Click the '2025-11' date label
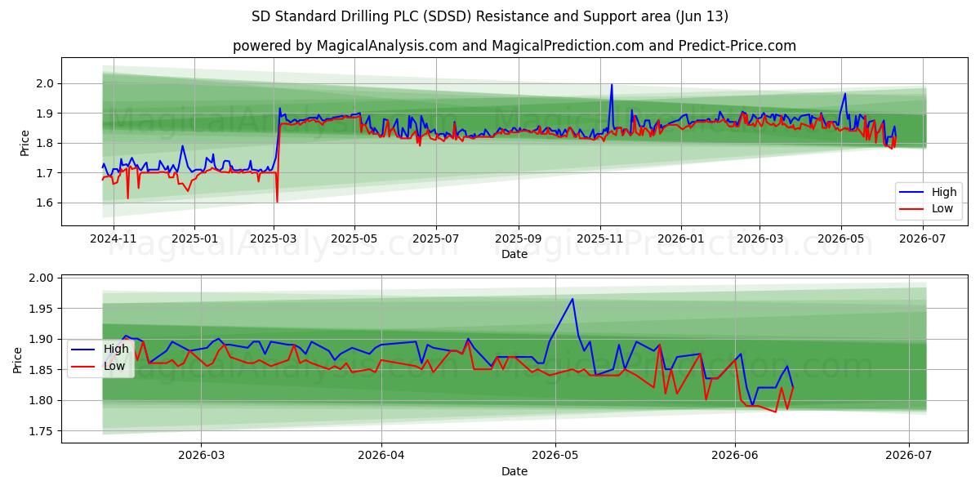The image size is (980, 490). tap(600, 238)
